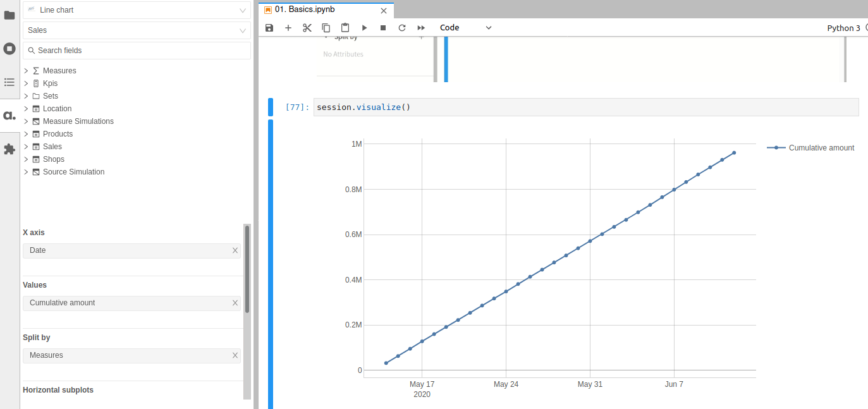Click the Shops tree label
This screenshot has width=868, height=409.
[x=54, y=159]
